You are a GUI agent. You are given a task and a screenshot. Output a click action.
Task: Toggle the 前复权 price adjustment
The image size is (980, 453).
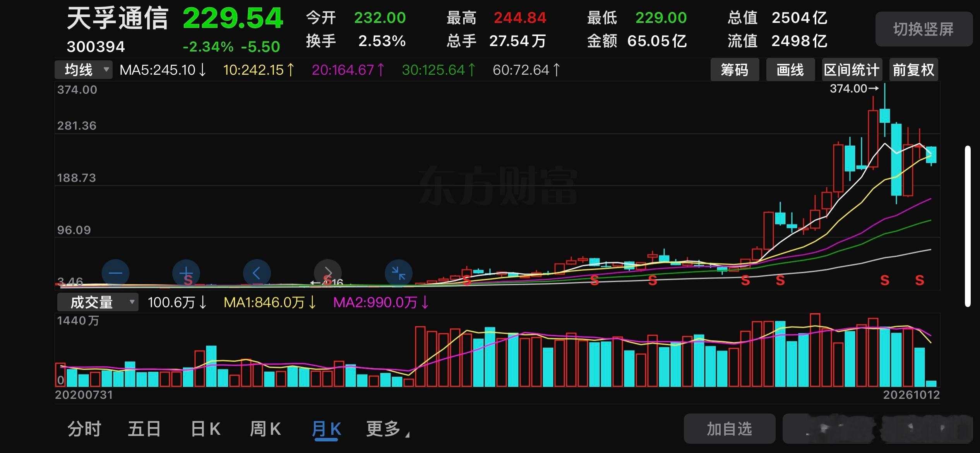[913, 70]
